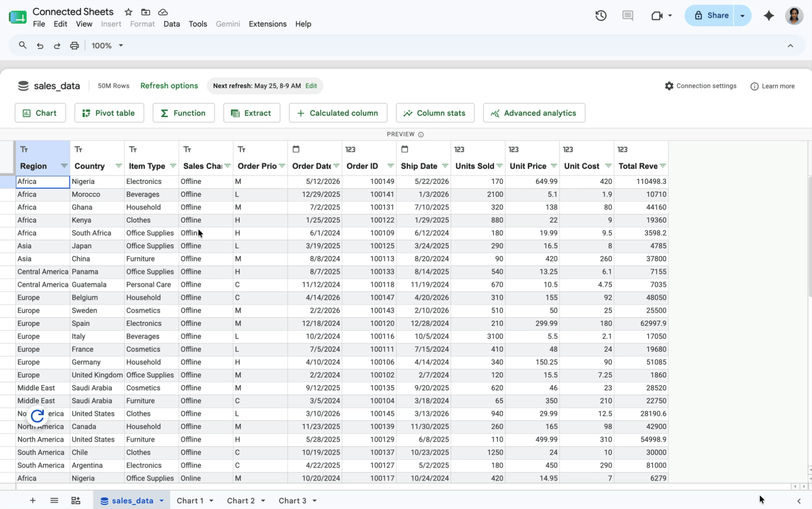The width and height of the screenshot is (812, 509).
Task: Collapse the toolbar with up chevron
Action: coord(790,46)
